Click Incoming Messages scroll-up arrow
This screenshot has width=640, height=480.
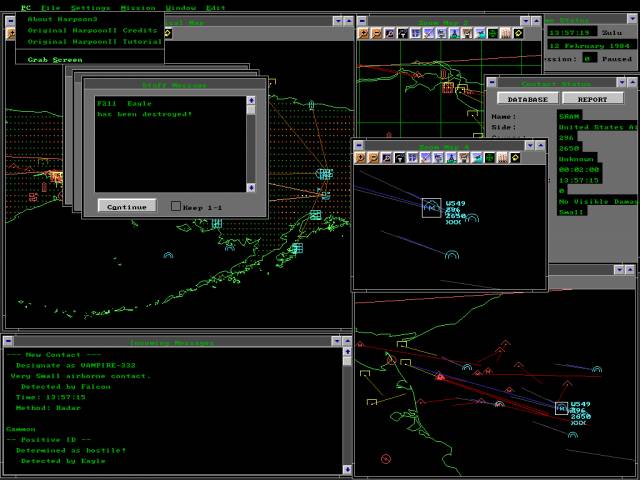pos(347,352)
